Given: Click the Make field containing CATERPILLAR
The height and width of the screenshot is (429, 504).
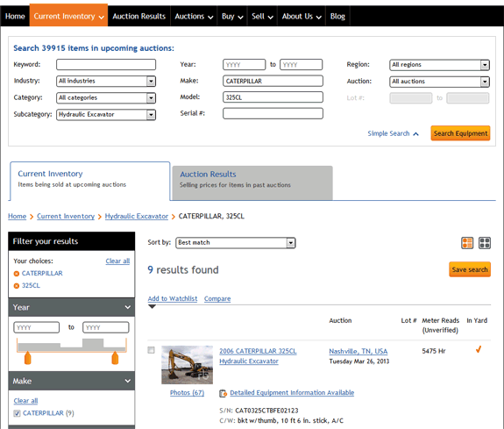Looking at the screenshot, I should 273,81.
